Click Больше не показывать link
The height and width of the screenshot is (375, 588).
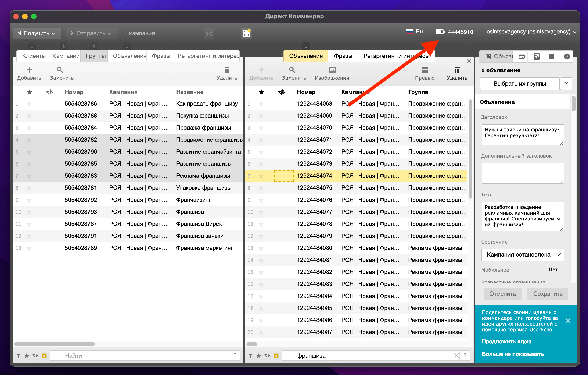[513, 354]
